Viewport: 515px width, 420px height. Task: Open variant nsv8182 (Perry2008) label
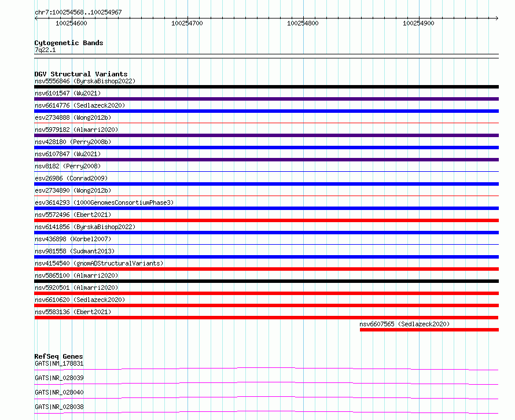pyautogui.click(x=68, y=166)
